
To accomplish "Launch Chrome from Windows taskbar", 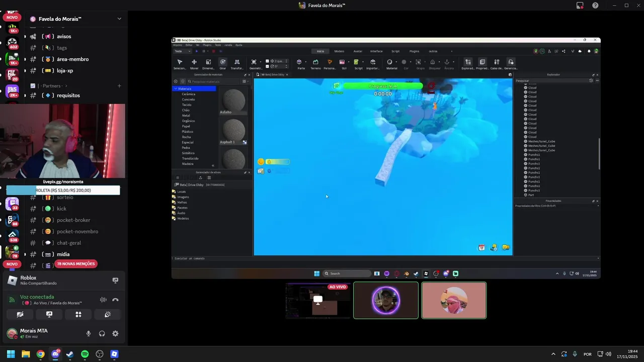I will point(40,354).
